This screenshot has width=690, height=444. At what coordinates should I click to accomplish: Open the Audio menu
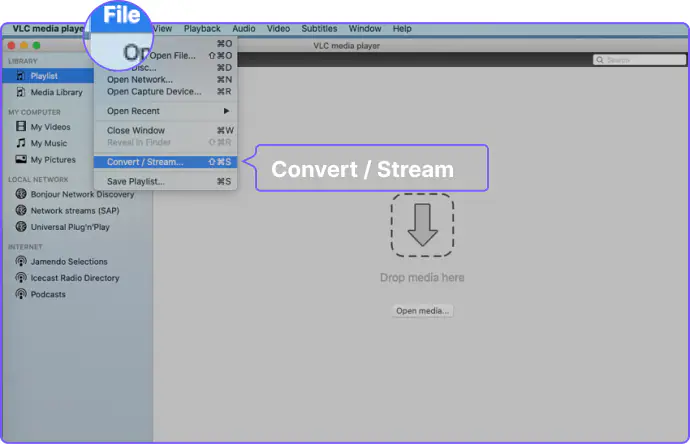[244, 29]
